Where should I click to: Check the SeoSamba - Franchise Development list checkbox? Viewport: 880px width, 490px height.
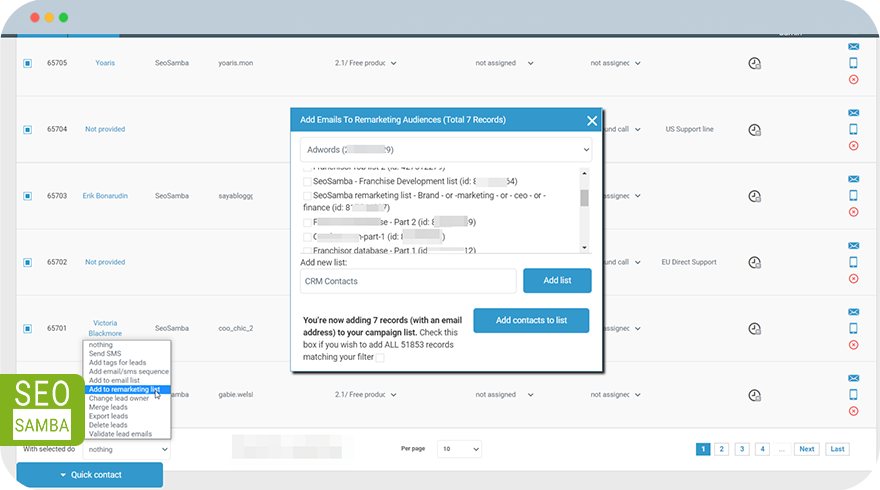coord(307,181)
